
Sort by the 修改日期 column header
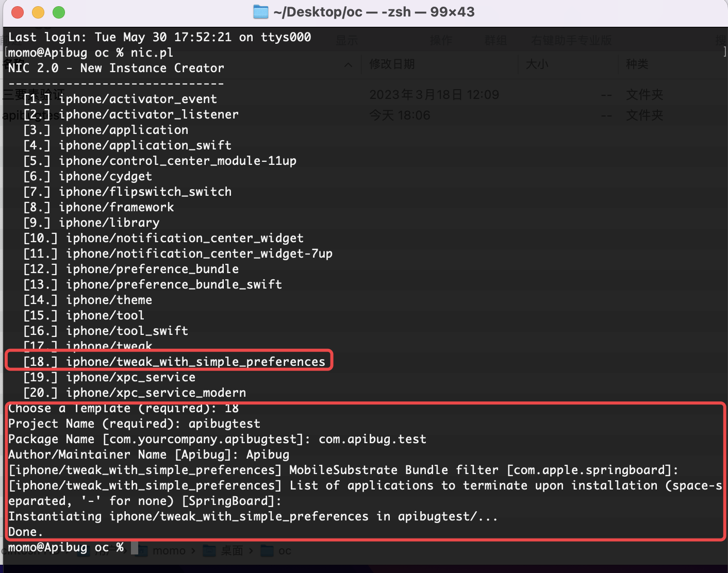click(392, 64)
